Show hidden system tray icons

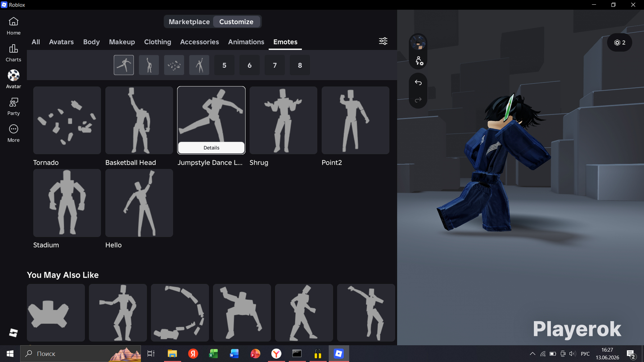click(x=532, y=354)
